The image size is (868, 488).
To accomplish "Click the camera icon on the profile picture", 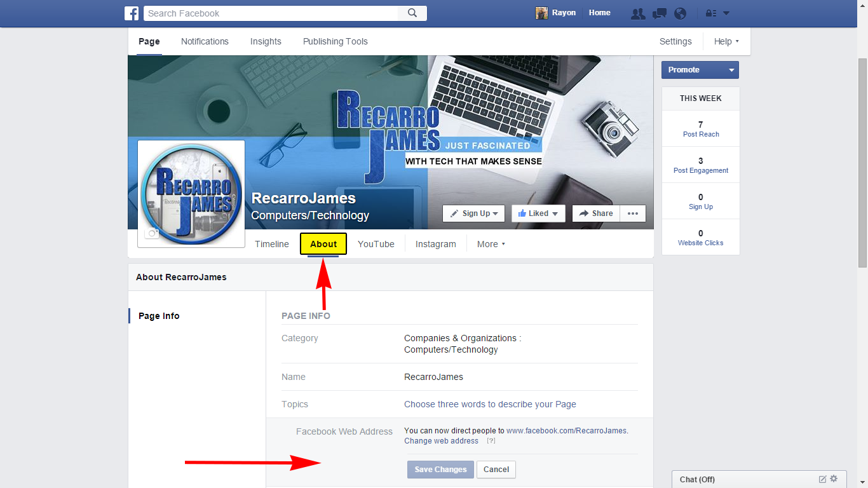I will pyautogui.click(x=152, y=233).
